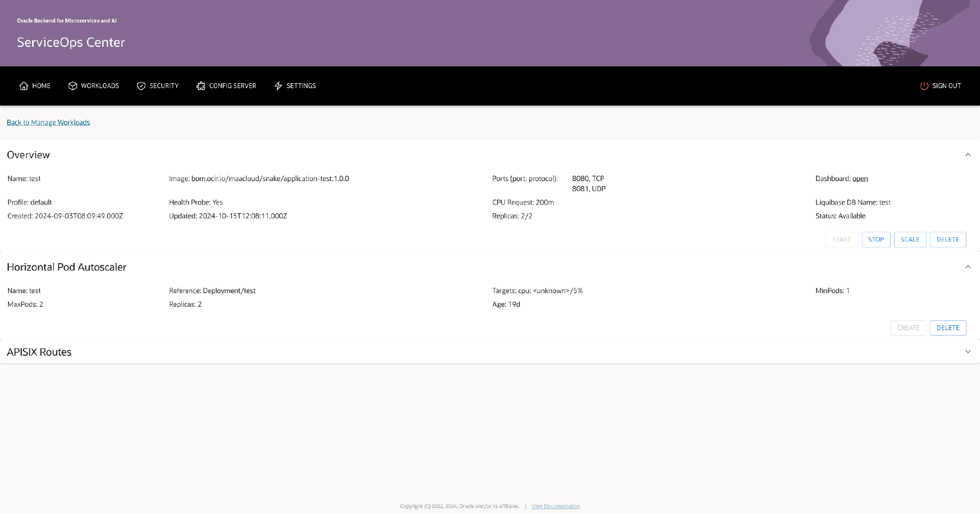
Task: Open View Documentation in the footer
Action: [x=555, y=506]
